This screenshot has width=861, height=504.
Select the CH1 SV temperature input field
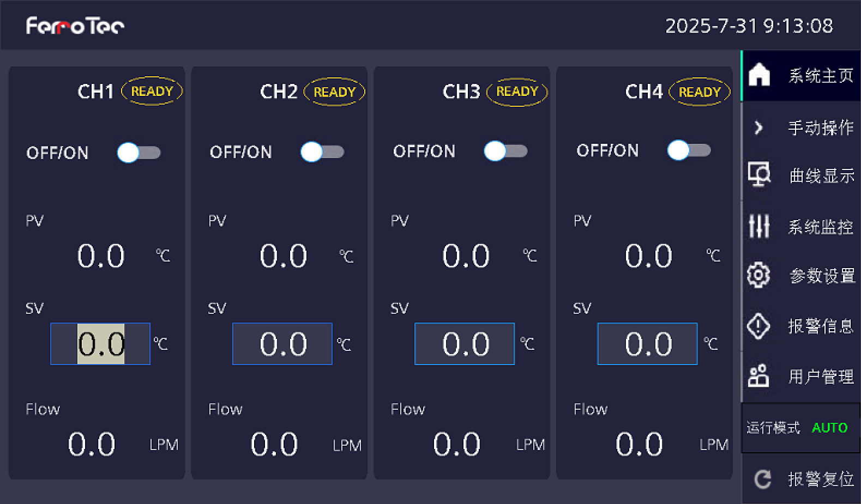(x=100, y=344)
